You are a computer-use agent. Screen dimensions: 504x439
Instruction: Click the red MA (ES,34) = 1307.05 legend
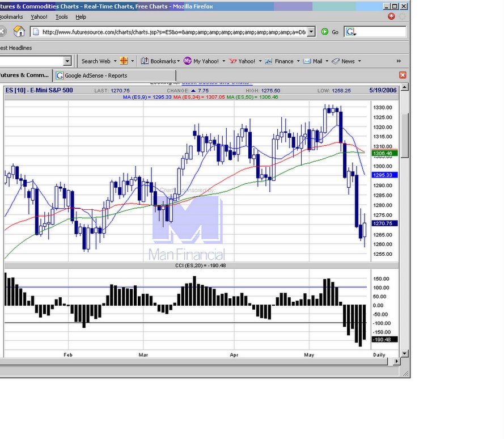pyautogui.click(x=199, y=97)
